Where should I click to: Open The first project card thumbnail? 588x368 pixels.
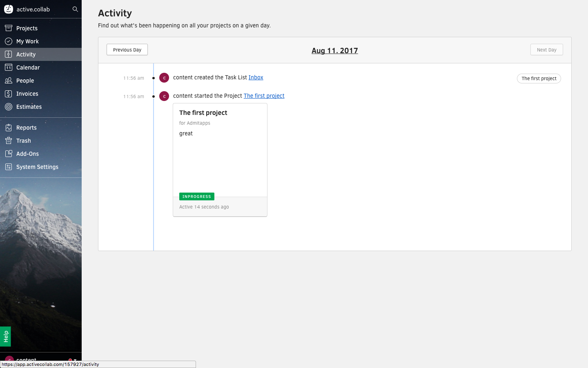(x=220, y=159)
